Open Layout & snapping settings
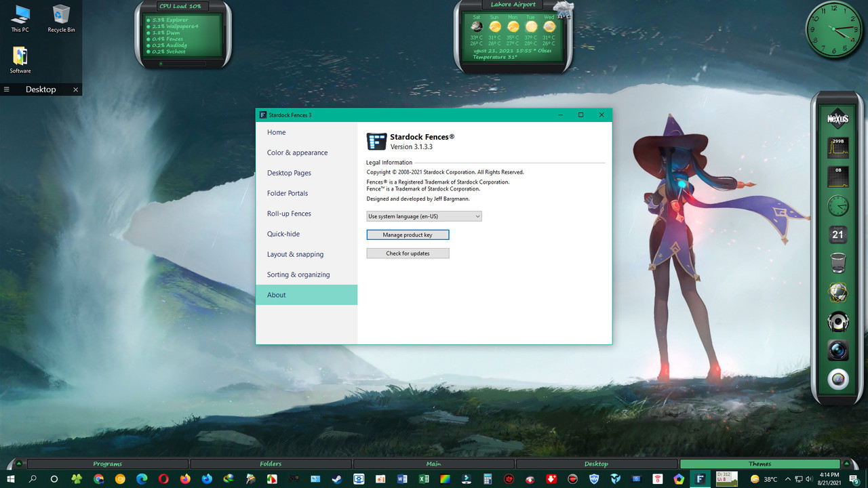868x488 pixels. tap(307, 254)
